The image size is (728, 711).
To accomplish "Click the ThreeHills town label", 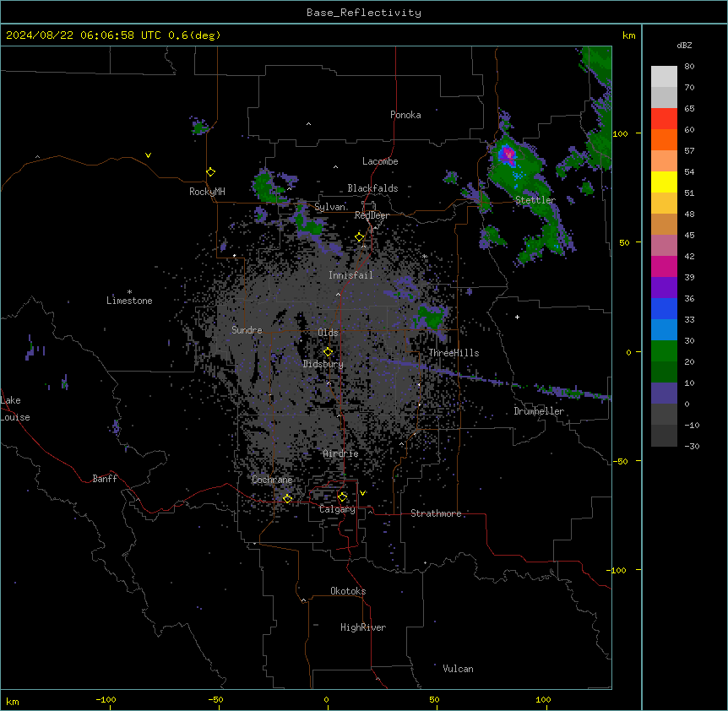I will 454,353.
